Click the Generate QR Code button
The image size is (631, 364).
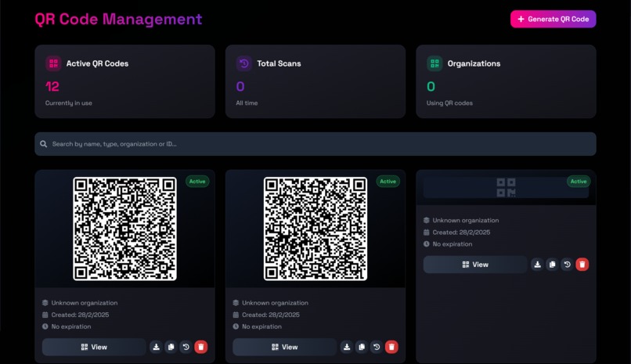tap(553, 19)
